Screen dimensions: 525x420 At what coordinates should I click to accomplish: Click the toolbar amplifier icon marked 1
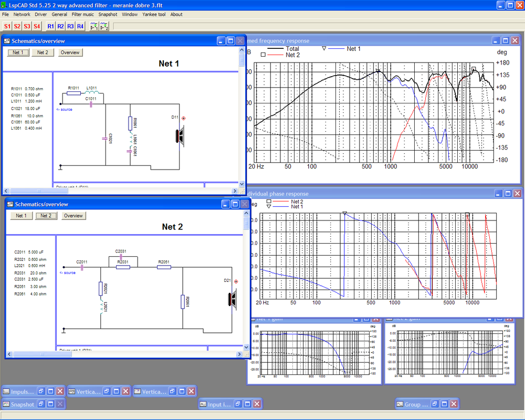94,26
